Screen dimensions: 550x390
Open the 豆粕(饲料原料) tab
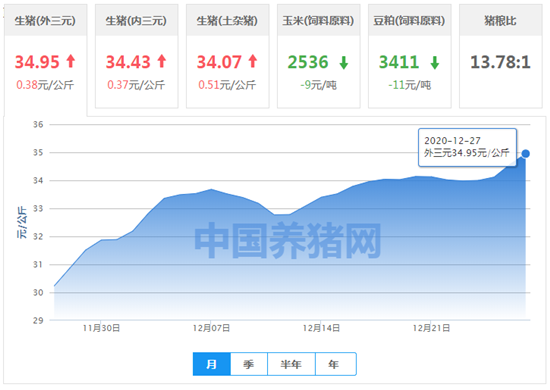tap(409, 21)
